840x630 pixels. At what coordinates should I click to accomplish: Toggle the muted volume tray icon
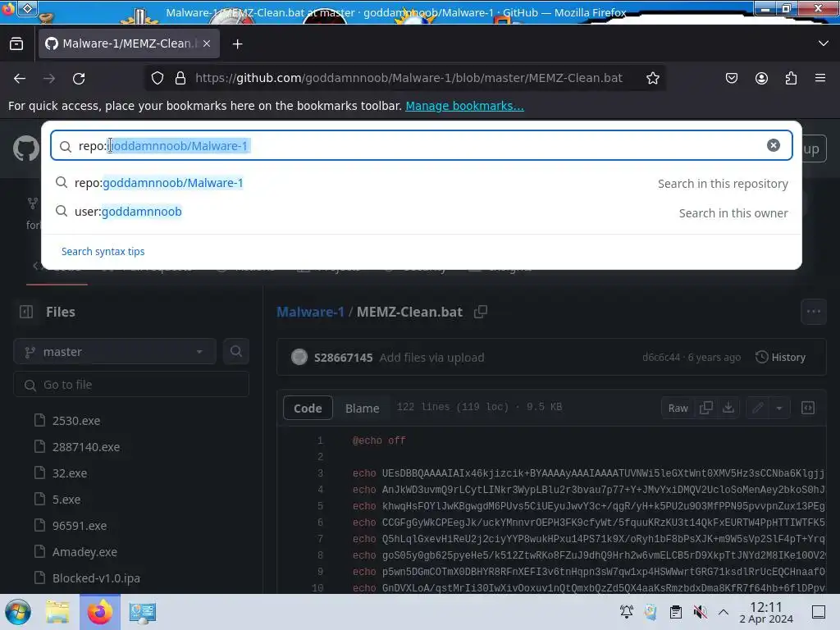tap(700, 612)
